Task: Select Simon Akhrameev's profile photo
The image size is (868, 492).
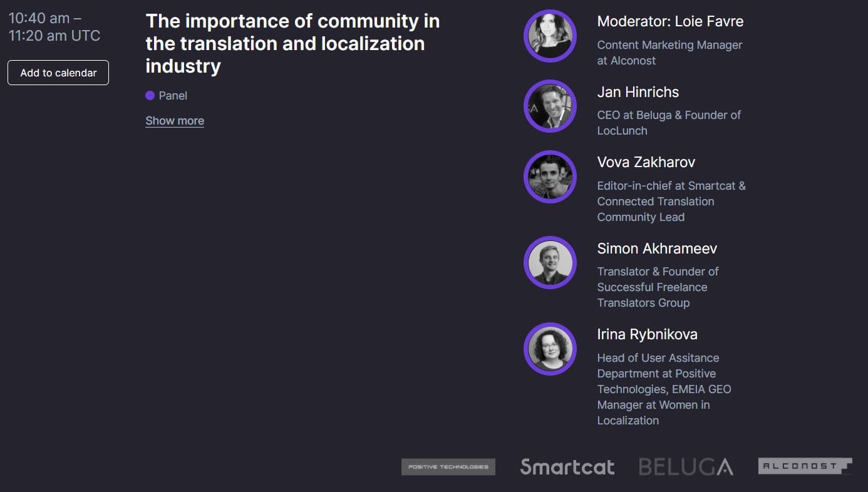Action: (550, 263)
